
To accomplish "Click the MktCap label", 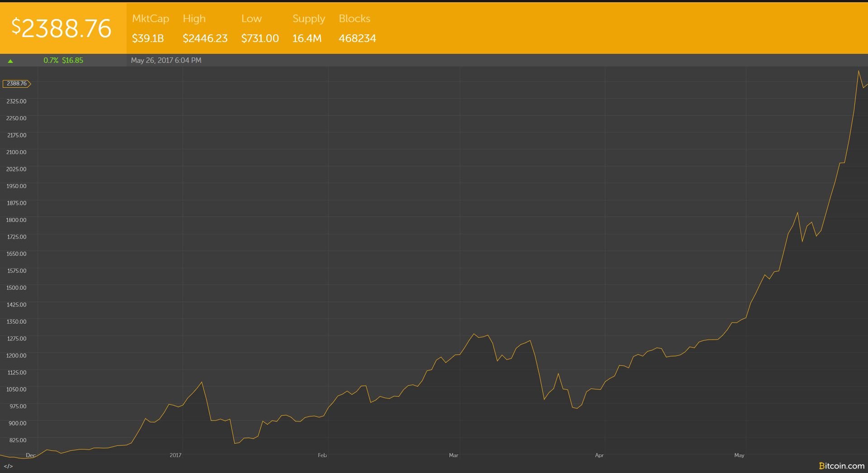I will pos(151,19).
